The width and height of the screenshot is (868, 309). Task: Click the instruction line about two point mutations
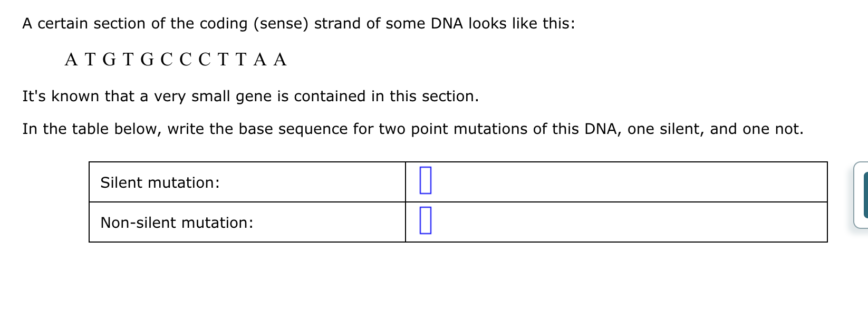click(x=413, y=128)
